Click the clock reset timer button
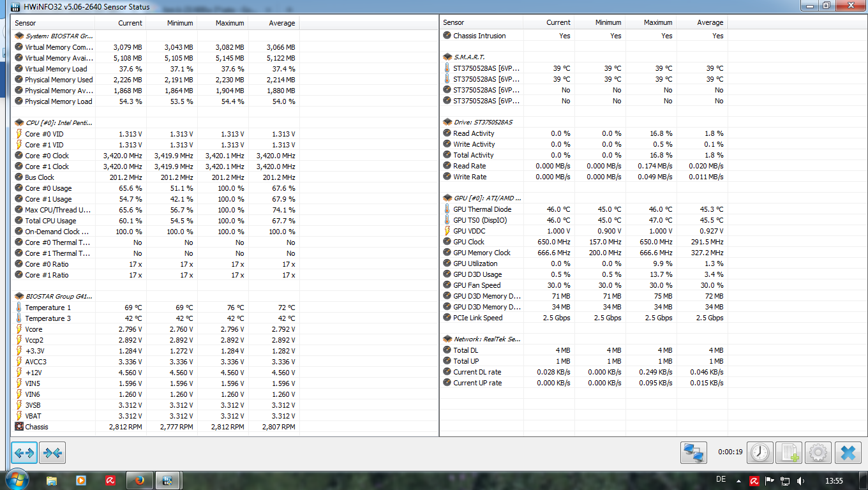The image size is (868, 490). 759,453
